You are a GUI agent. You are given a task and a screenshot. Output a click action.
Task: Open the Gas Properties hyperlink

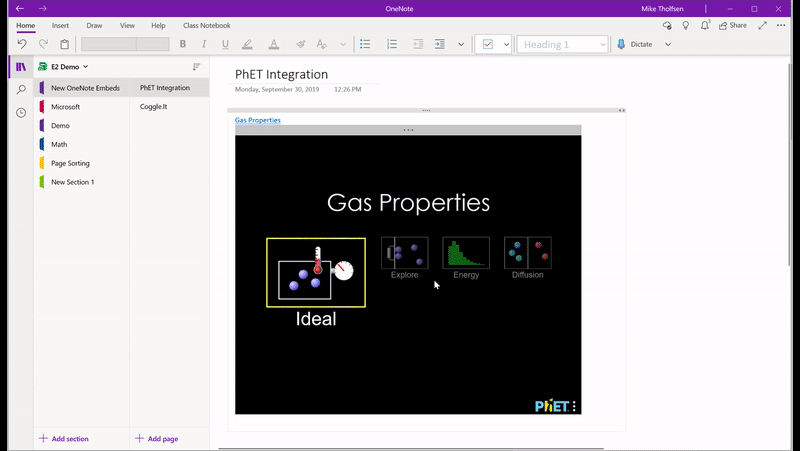coord(258,120)
